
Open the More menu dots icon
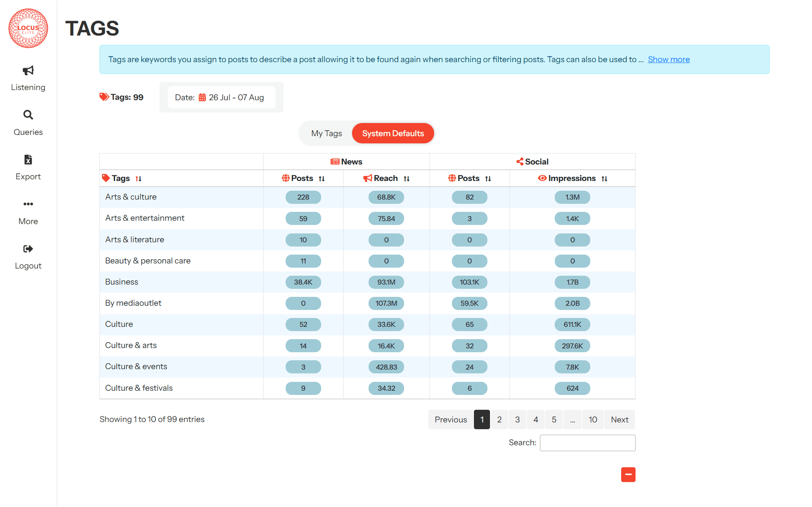click(28, 204)
